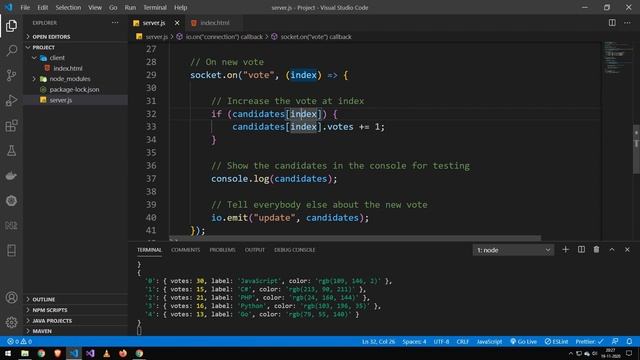Click the editor vertical scrollbar
Viewport: 640px width, 360px height.
(x=636, y=149)
